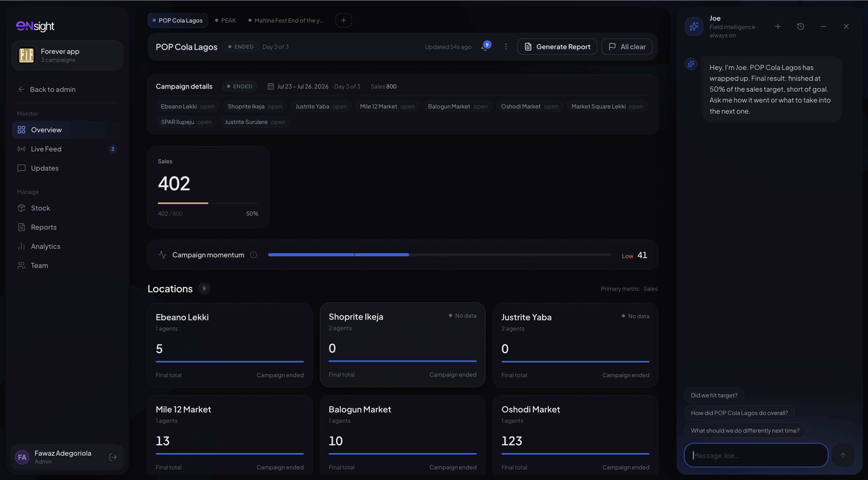Open the Overview page

pos(67,130)
